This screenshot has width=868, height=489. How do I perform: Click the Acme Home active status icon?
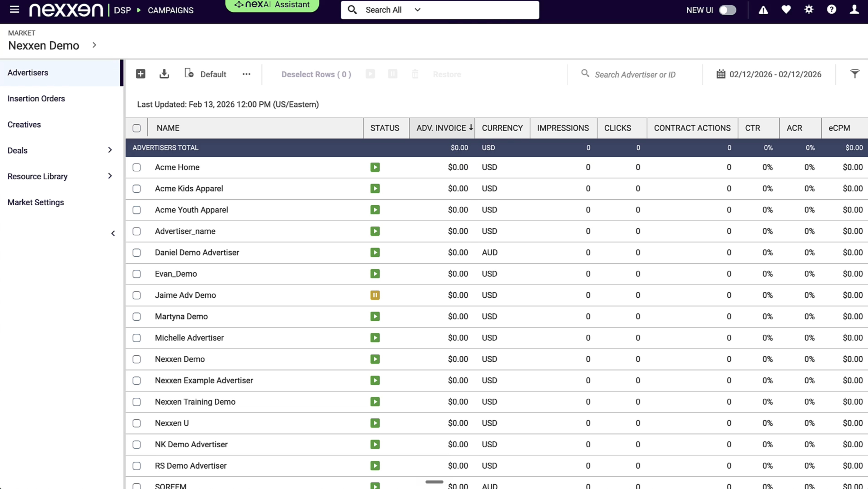[375, 167]
